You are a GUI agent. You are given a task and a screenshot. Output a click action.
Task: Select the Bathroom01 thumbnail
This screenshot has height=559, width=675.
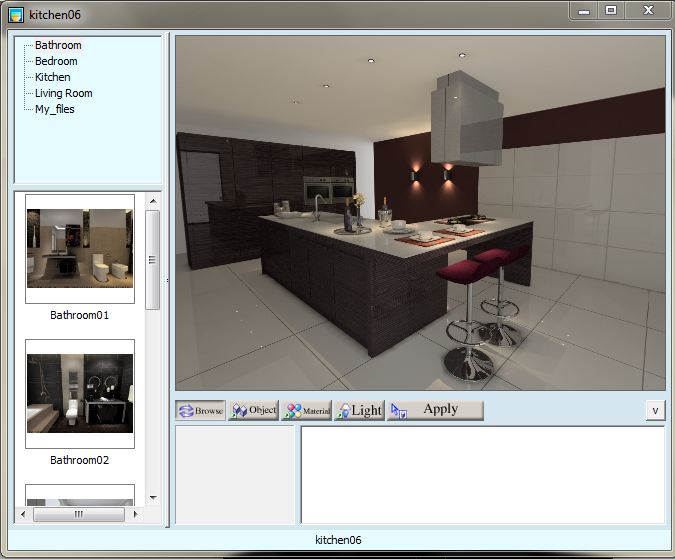tap(80, 249)
